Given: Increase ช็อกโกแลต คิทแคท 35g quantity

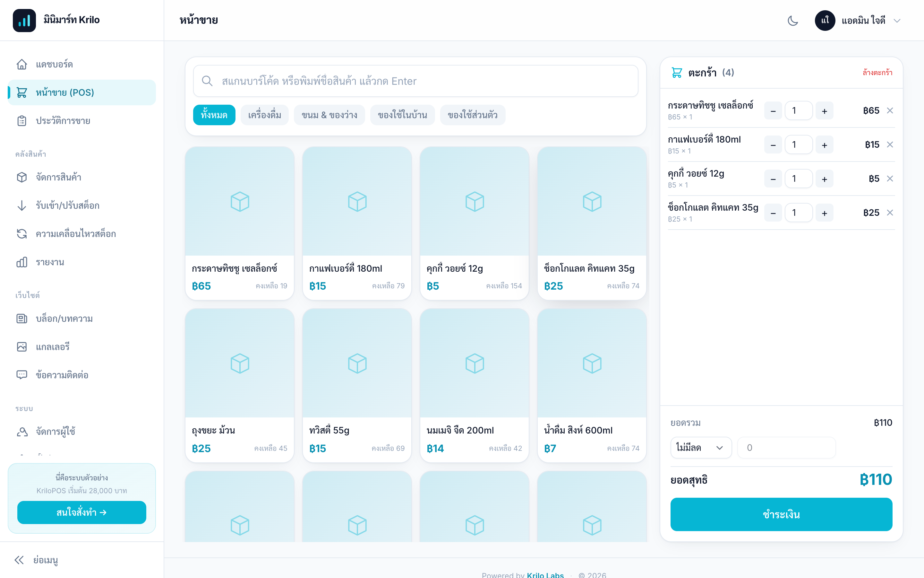Looking at the screenshot, I should point(824,213).
